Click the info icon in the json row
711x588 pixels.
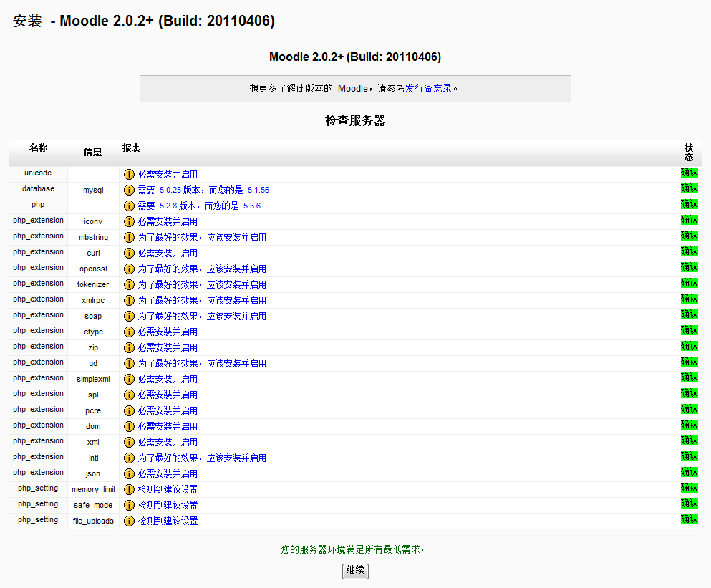(129, 473)
